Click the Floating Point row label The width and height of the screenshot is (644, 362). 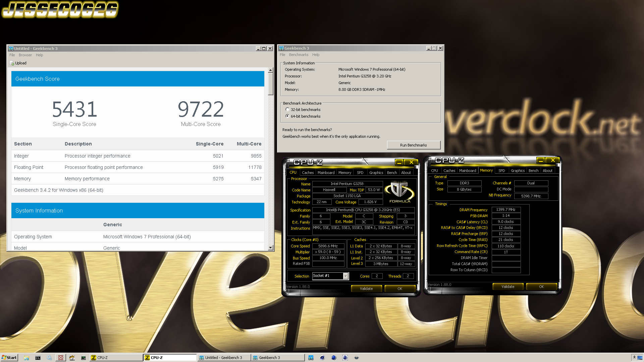point(29,167)
